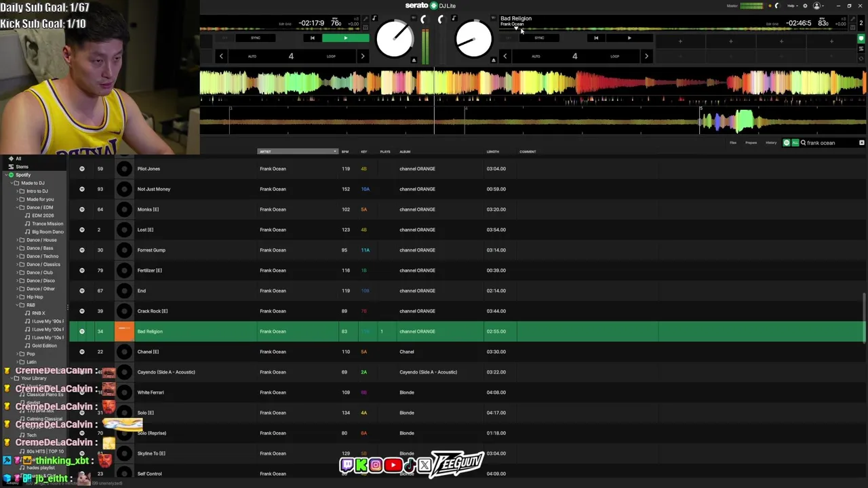Jump left deck to track start
This screenshot has height=488, width=868.
click(312, 38)
